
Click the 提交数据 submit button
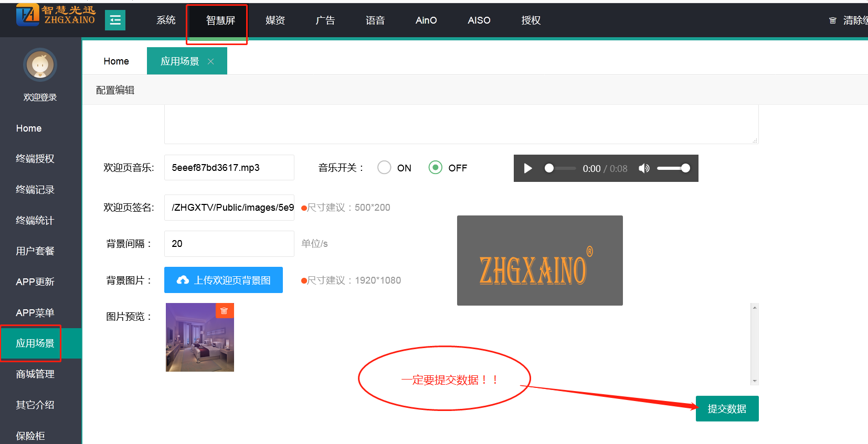(727, 409)
